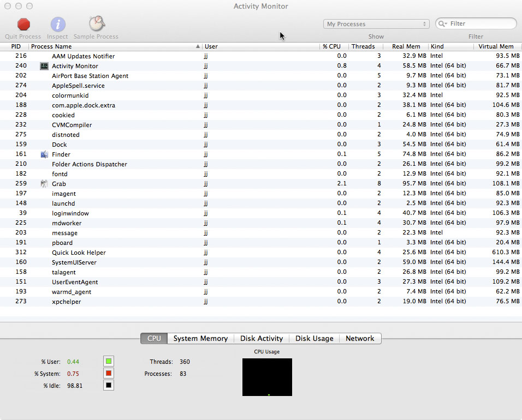Viewport: 522px width, 420px height.
Task: Click PID 240 cell
Action: pyautogui.click(x=21, y=65)
